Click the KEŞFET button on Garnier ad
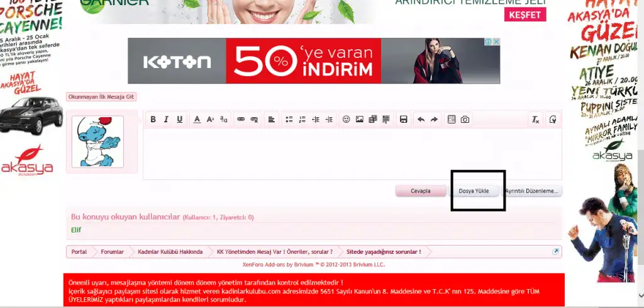The width and height of the screenshot is (644, 308). coord(525,15)
